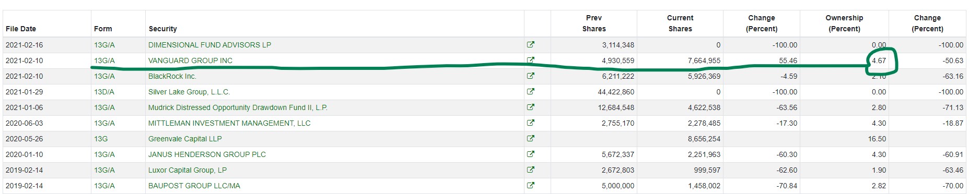This screenshot has height=194, width=980.
Task: Click external link icon for Greenvale Capital LLP
Action: (531, 139)
